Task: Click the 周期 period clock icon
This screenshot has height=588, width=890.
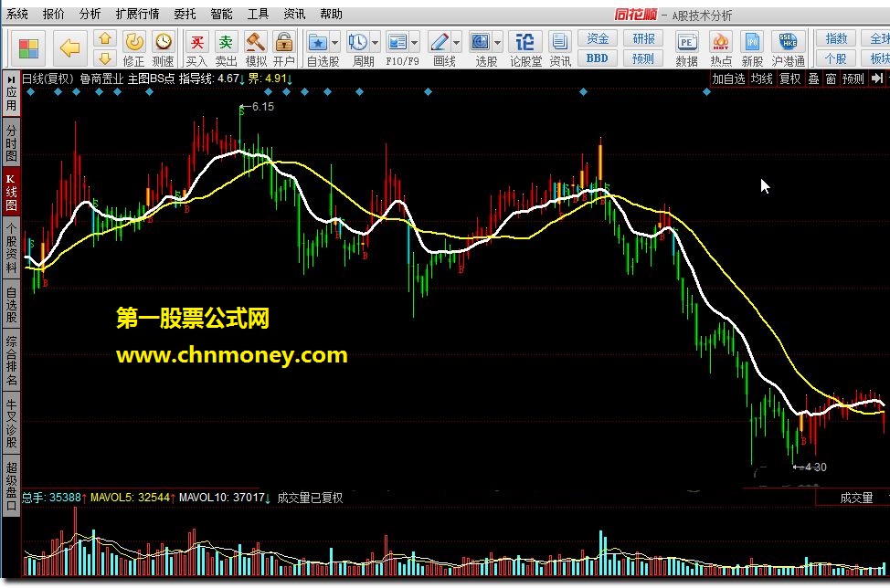Action: [357, 42]
